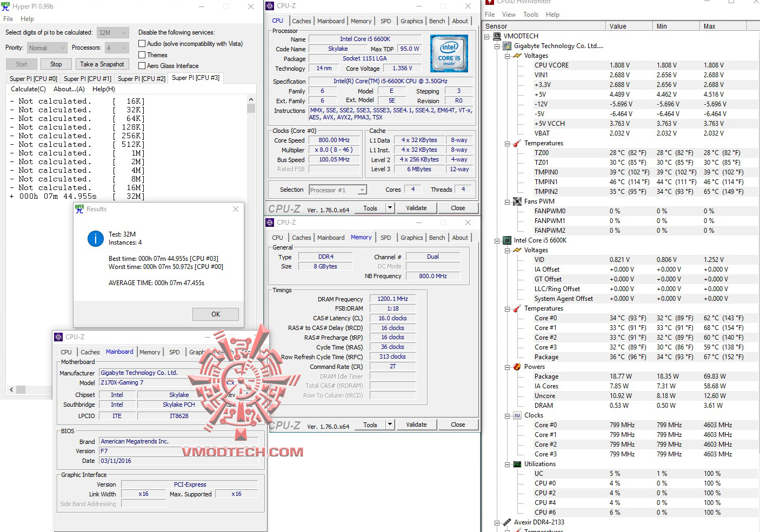Image resolution: width=760 pixels, height=532 pixels.
Task: Switch to Super PI [CPU #0] tab
Action: (x=34, y=79)
